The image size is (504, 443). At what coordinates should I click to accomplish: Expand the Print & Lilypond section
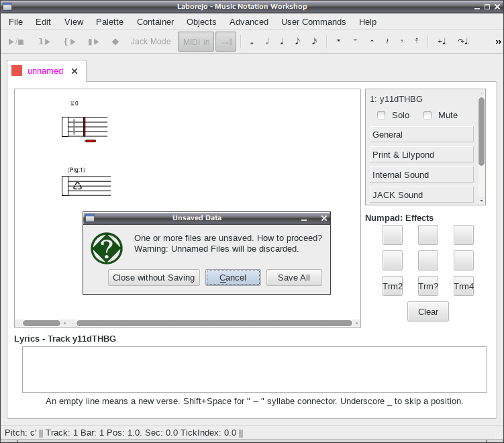pos(421,154)
